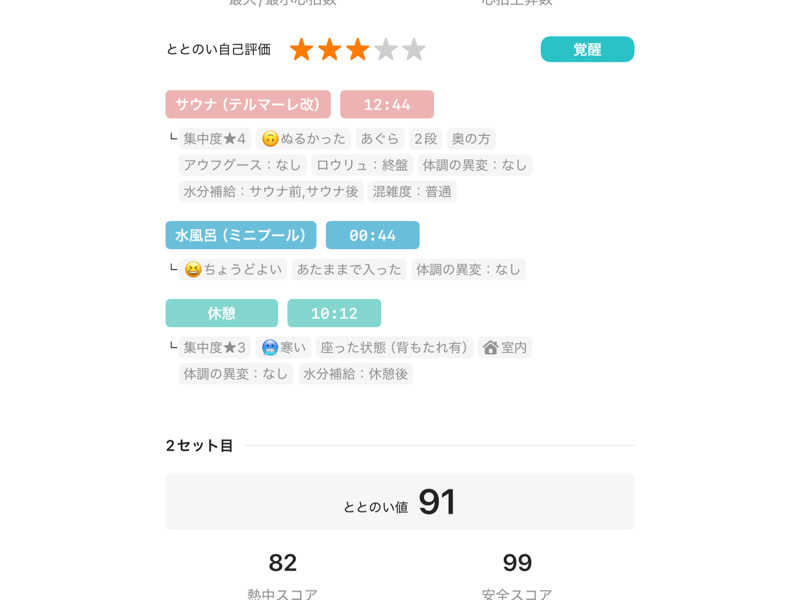This screenshot has width=800, height=600.
Task: Click the laughing emoji beside ちょうどよい
Action: point(193,269)
